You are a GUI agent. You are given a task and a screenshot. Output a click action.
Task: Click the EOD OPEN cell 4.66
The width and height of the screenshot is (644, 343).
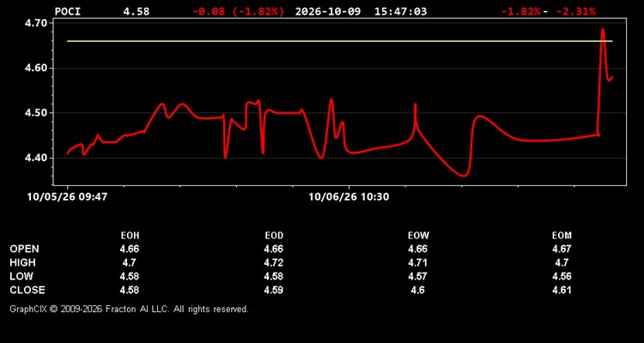(x=274, y=249)
